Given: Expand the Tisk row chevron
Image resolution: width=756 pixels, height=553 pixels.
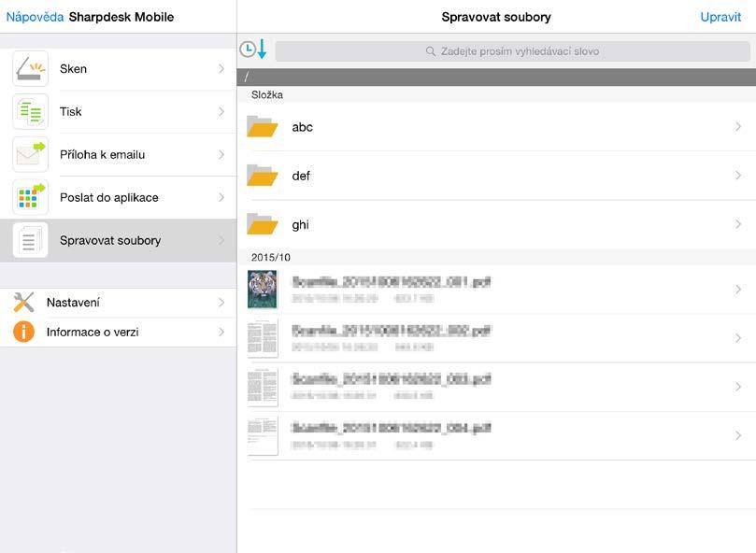Looking at the screenshot, I should 221,111.
